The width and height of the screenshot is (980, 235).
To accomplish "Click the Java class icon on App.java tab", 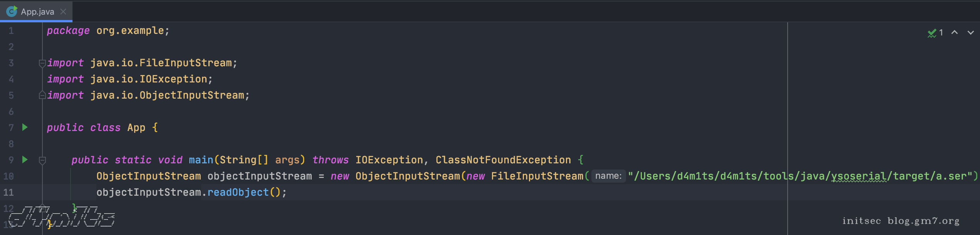I will [x=12, y=12].
